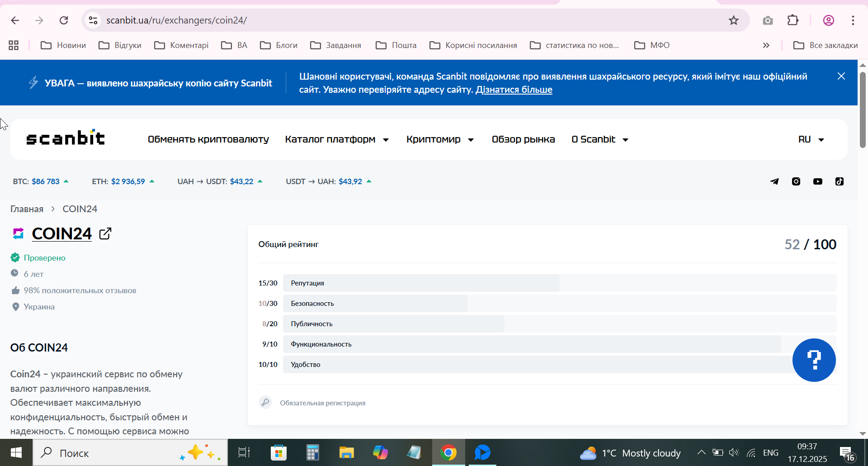Screen dimensions: 868x466
Task: Click the blue question mark help button
Action: click(814, 360)
